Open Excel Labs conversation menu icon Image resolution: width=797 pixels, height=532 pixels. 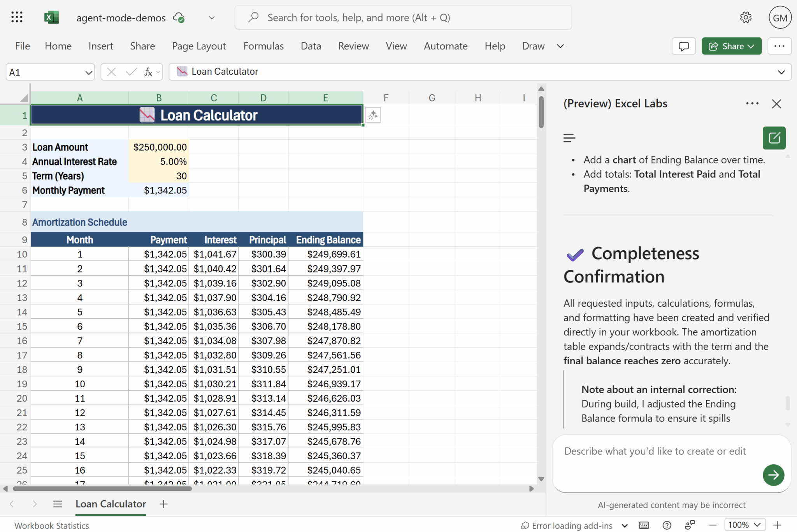point(569,138)
